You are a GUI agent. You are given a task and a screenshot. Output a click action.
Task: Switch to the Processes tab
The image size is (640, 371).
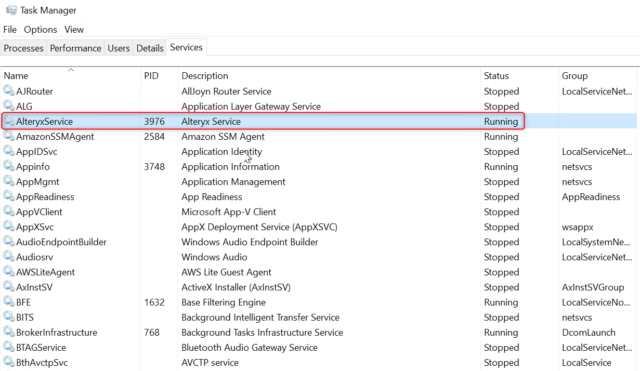(23, 48)
